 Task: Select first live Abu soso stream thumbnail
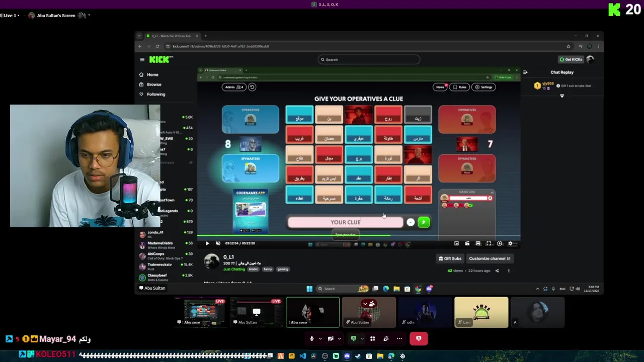tap(201, 312)
